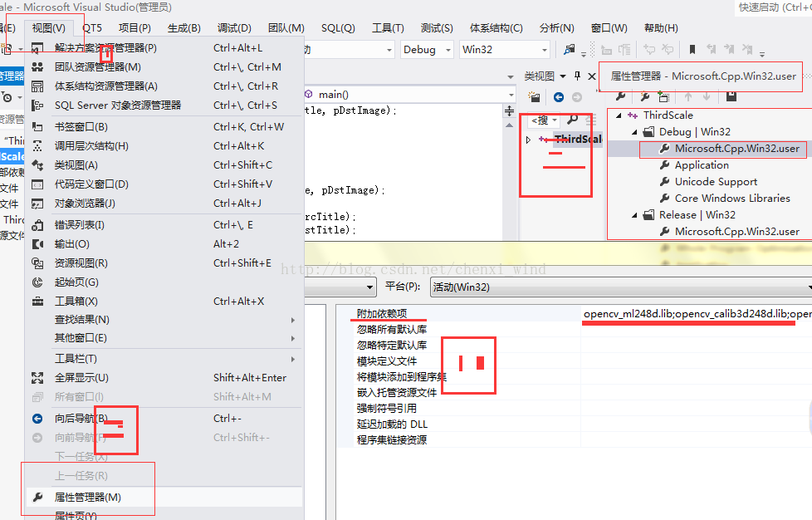Close the 类视图 panel
812x520 pixels.
(592, 76)
